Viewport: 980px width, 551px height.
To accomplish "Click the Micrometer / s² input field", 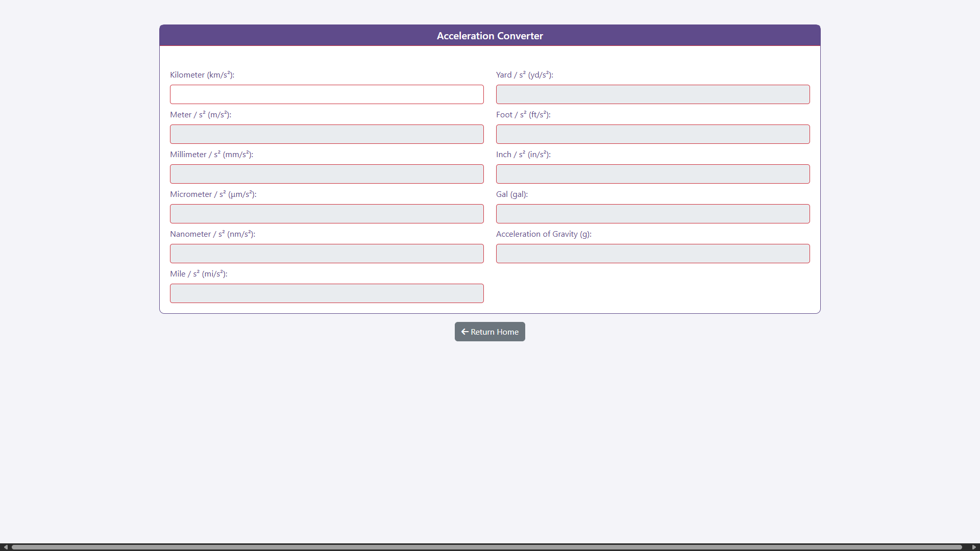I will pyautogui.click(x=327, y=214).
